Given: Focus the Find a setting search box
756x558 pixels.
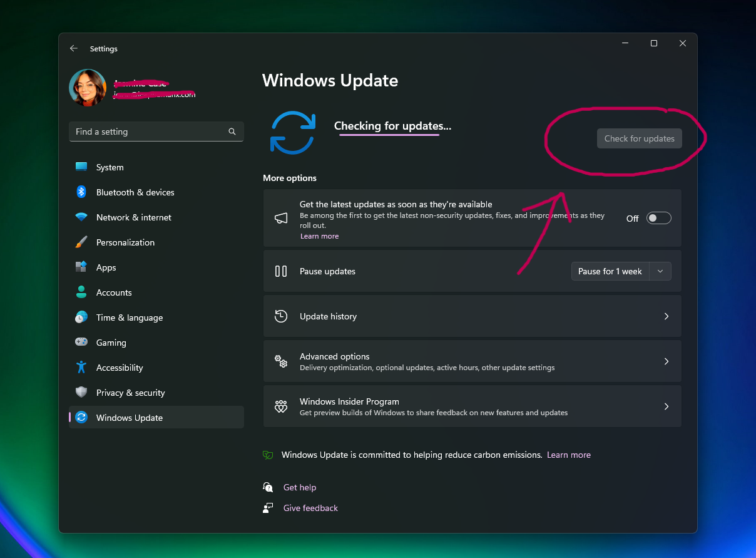Looking at the screenshot, I should pyautogui.click(x=156, y=132).
